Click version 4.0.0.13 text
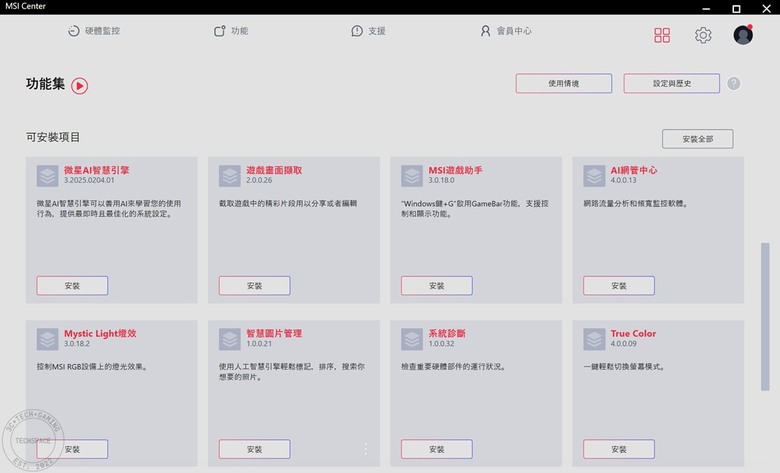This screenshot has width=780, height=473. click(623, 180)
